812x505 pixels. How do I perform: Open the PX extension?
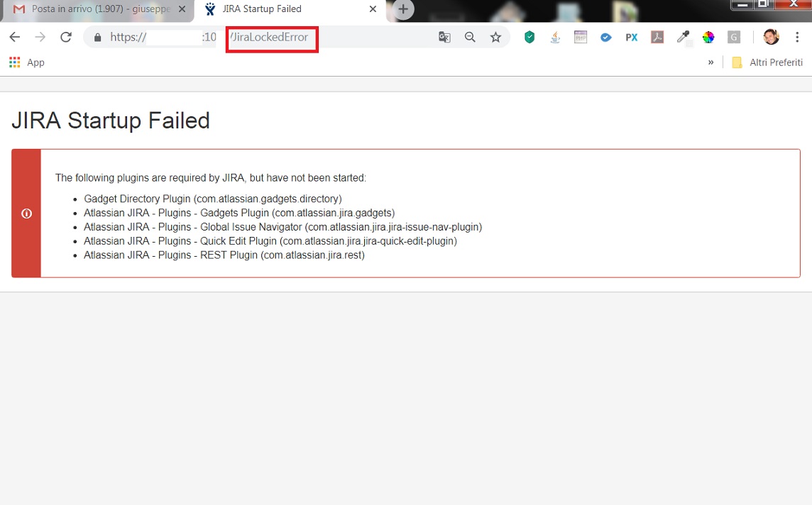tap(631, 38)
